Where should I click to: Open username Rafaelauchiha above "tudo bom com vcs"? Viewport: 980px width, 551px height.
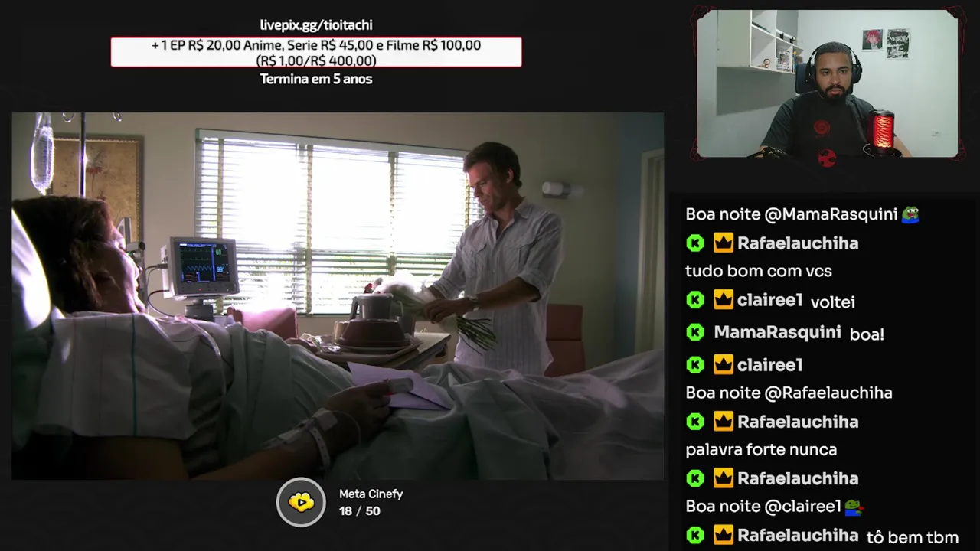[798, 243]
